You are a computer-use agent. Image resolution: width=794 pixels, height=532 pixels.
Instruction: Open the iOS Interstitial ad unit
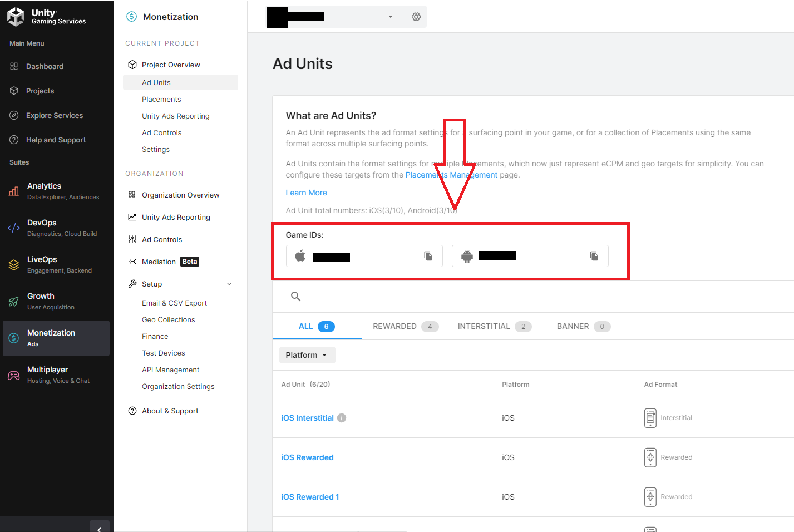(307, 418)
